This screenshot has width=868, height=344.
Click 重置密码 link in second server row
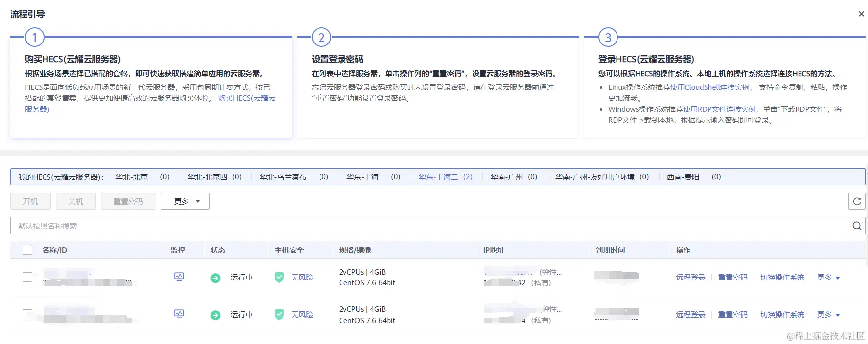coord(732,315)
